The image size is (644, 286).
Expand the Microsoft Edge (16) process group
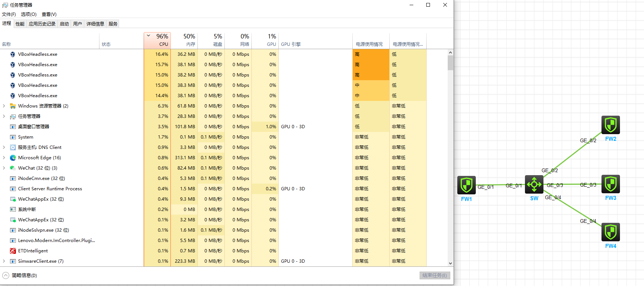(x=4, y=158)
